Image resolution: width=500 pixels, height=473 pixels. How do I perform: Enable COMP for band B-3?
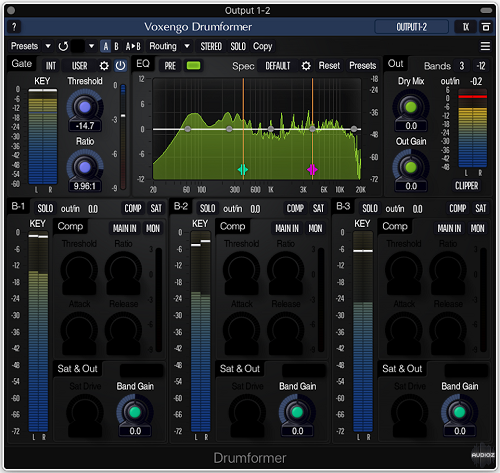tap(458, 209)
